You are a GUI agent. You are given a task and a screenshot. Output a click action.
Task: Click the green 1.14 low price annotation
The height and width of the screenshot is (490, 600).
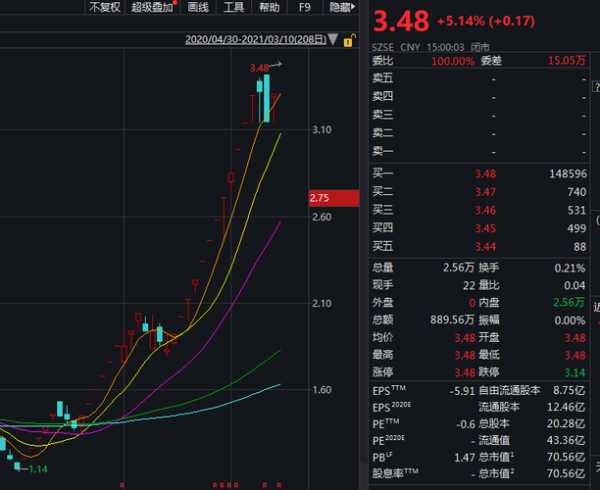38,469
